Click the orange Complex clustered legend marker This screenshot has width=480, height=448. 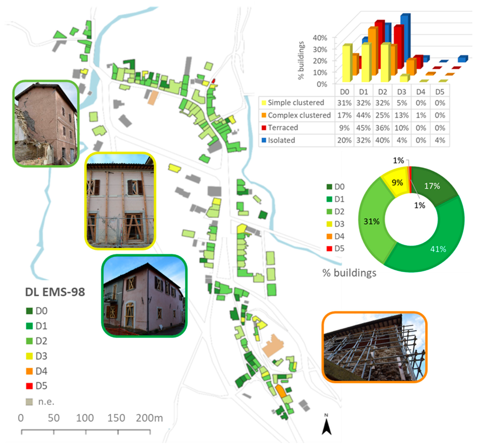(264, 115)
